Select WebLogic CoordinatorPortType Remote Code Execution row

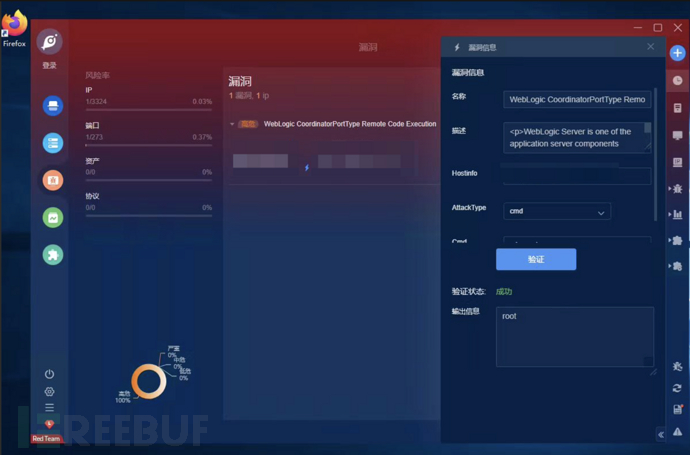[350, 124]
